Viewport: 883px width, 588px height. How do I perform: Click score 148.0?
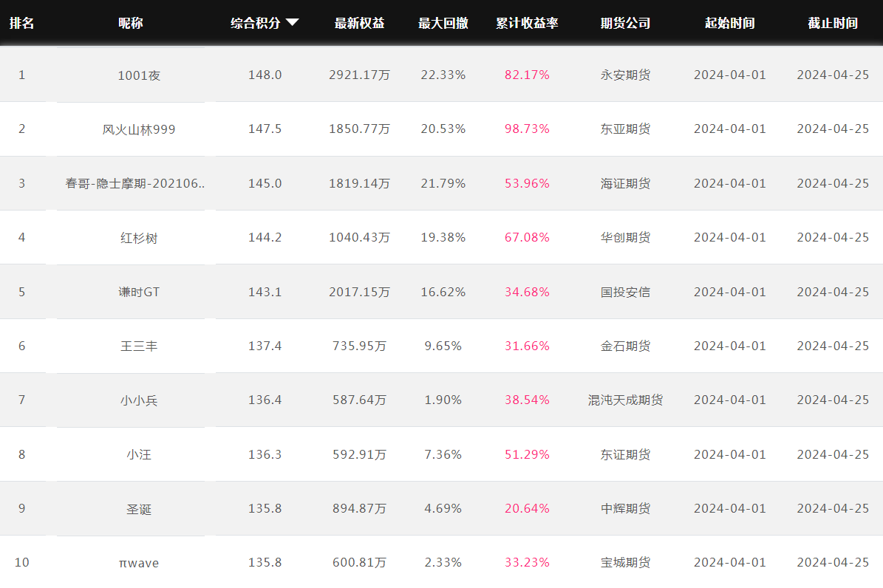265,75
